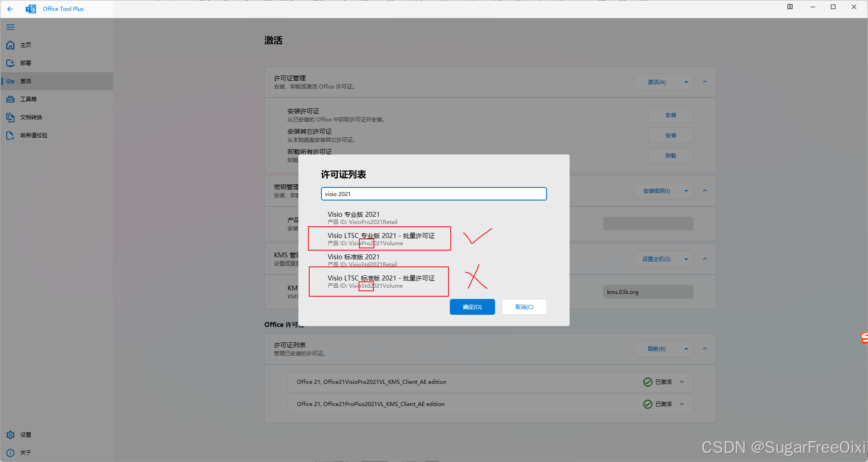Click the back arrow in title bar
This screenshot has width=868, height=462.
(x=10, y=9)
